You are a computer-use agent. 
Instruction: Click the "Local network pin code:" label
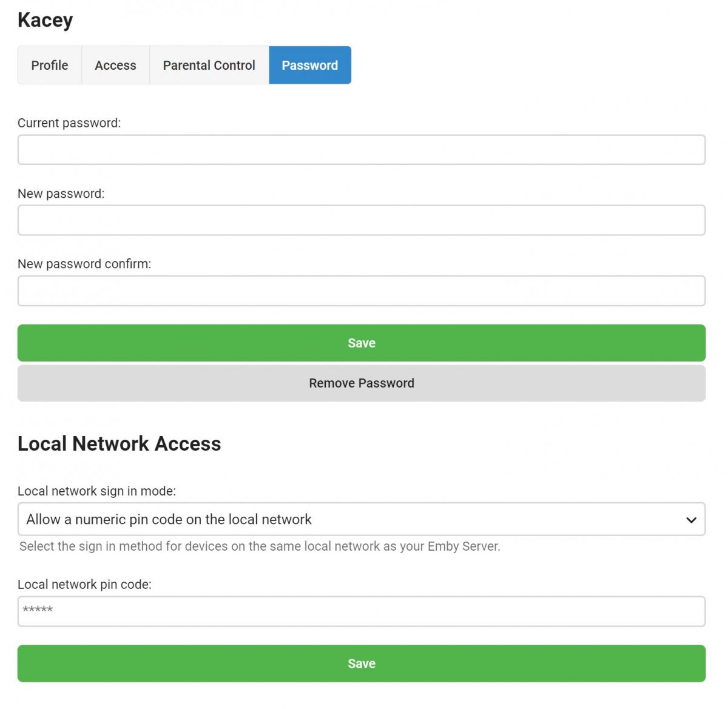coord(84,585)
